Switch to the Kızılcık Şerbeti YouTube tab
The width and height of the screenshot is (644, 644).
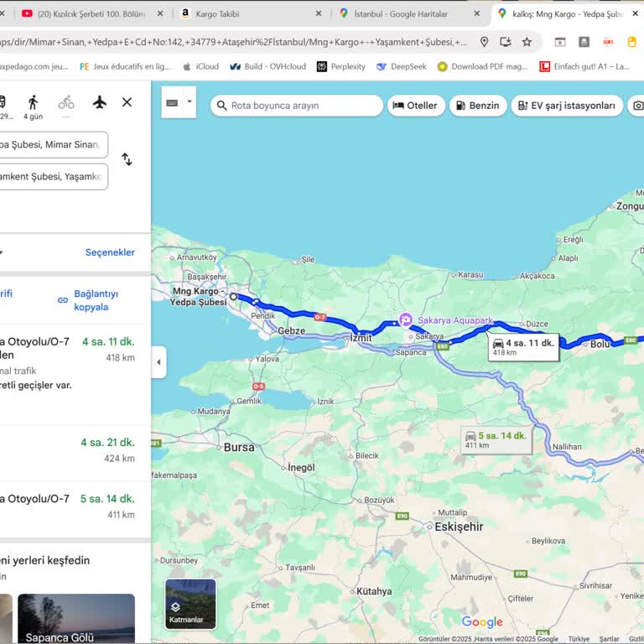91,14
